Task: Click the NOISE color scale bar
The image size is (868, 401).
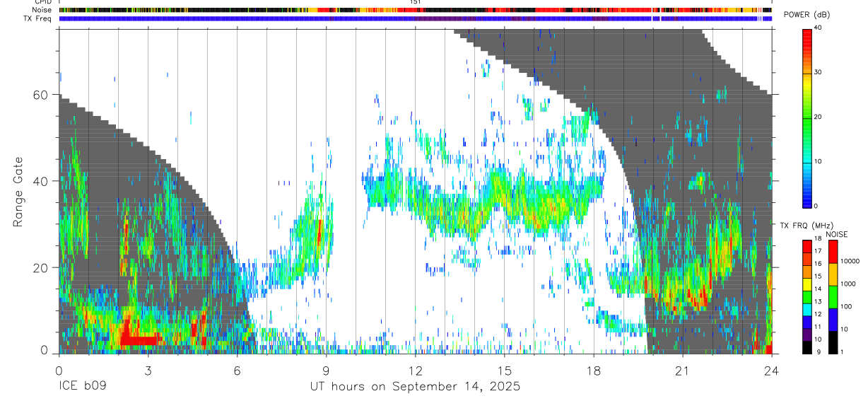Action: tap(833, 296)
